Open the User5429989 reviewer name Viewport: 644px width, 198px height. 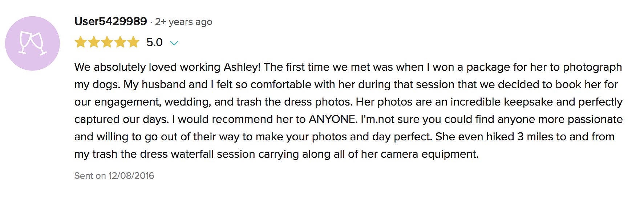click(x=111, y=21)
